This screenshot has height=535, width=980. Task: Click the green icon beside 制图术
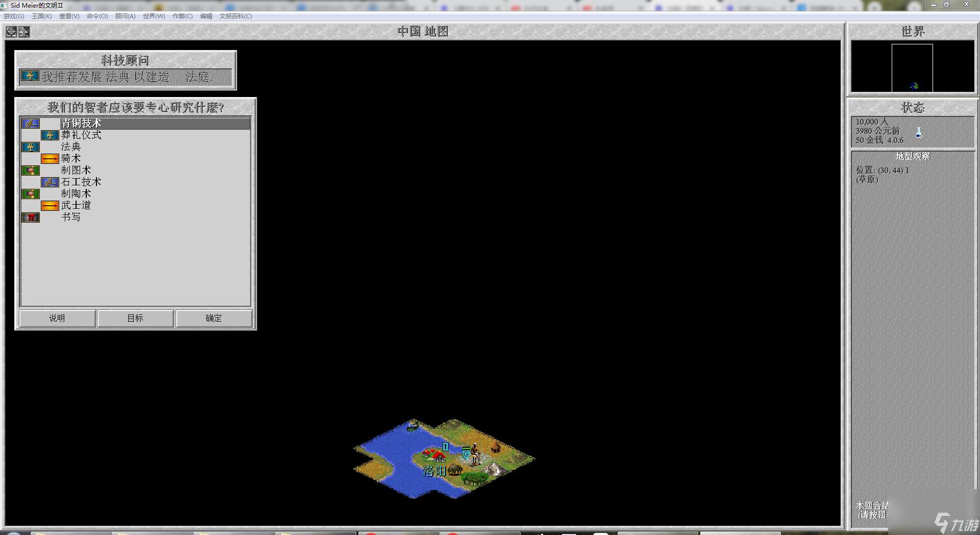[x=31, y=171]
